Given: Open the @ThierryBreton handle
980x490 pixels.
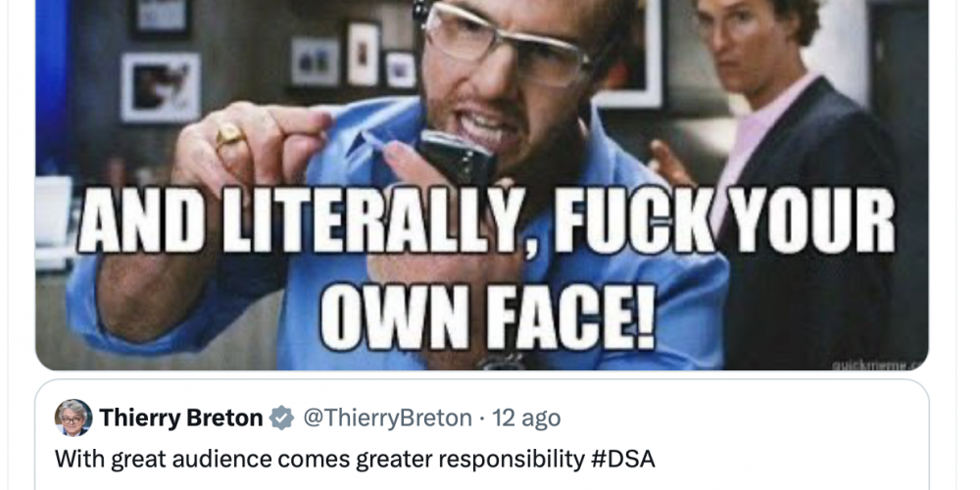Looking at the screenshot, I should point(387,417).
